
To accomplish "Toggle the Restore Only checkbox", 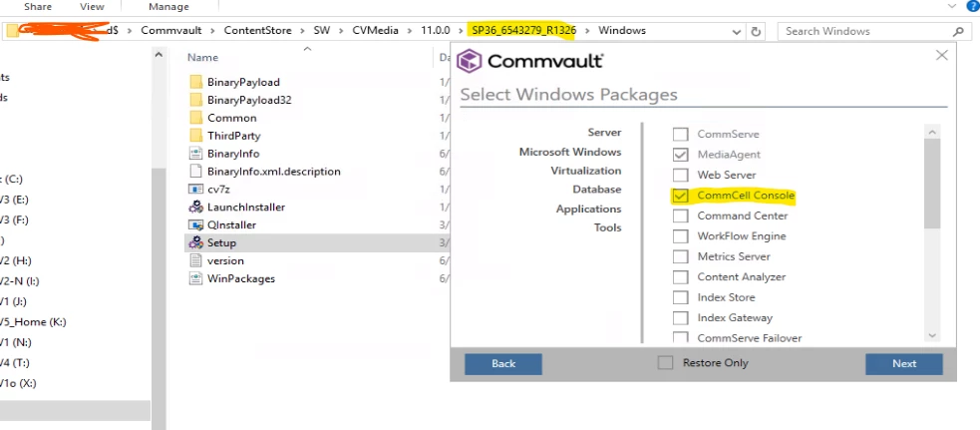I will coord(665,363).
